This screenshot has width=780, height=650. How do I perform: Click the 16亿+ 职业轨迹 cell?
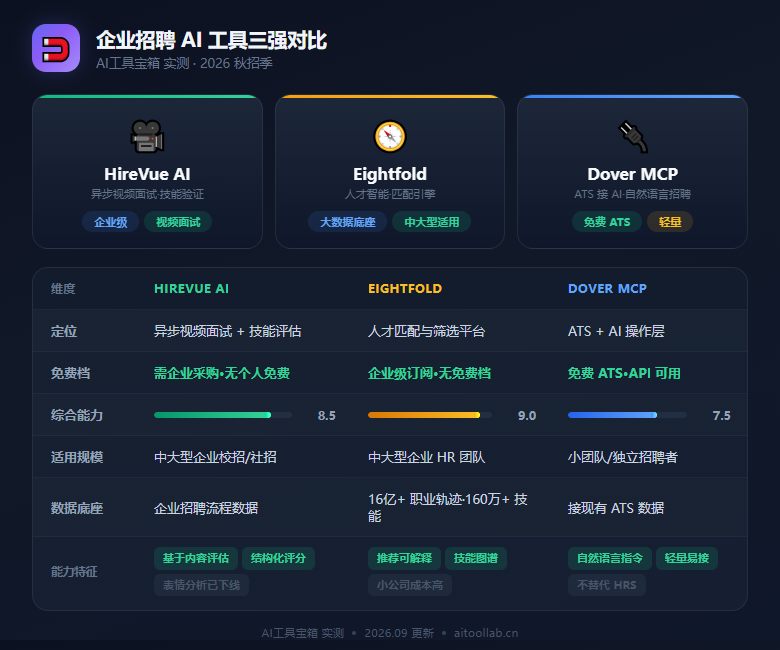tap(448, 507)
